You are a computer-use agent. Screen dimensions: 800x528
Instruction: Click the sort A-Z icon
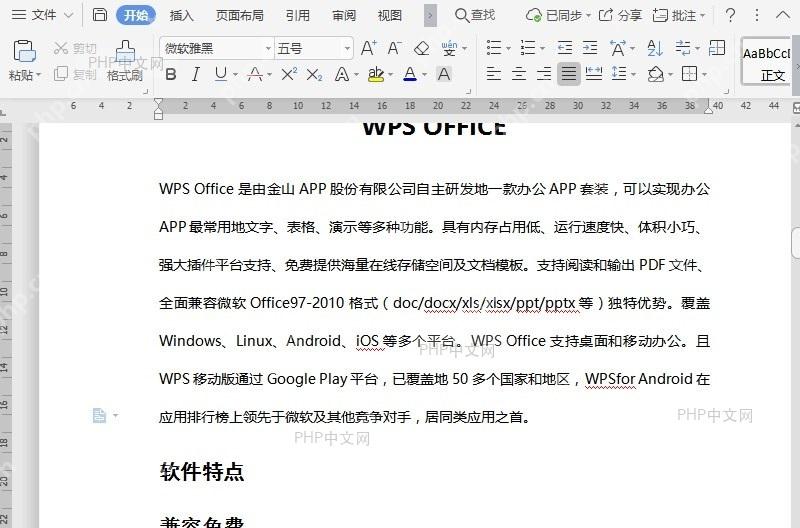pyautogui.click(x=655, y=48)
